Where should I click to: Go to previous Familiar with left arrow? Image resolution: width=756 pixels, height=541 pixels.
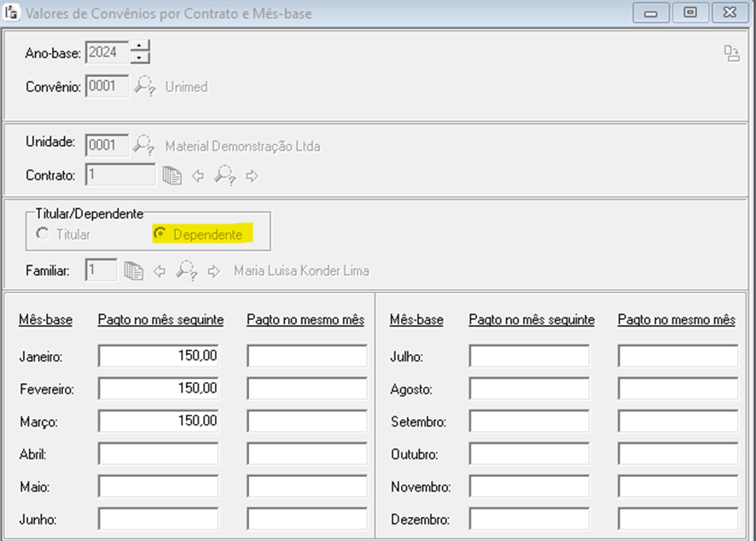click(x=159, y=271)
